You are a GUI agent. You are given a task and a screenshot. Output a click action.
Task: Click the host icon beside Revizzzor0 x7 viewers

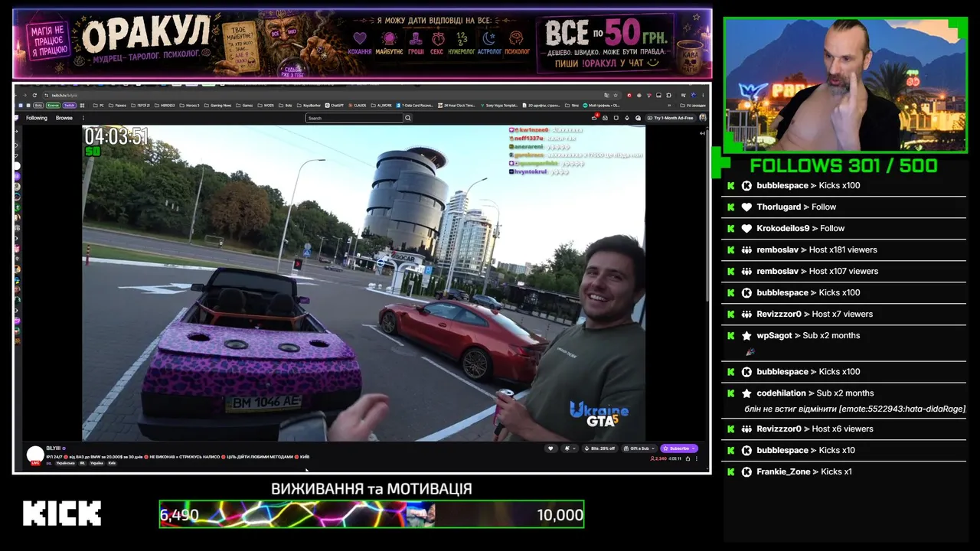pos(746,314)
